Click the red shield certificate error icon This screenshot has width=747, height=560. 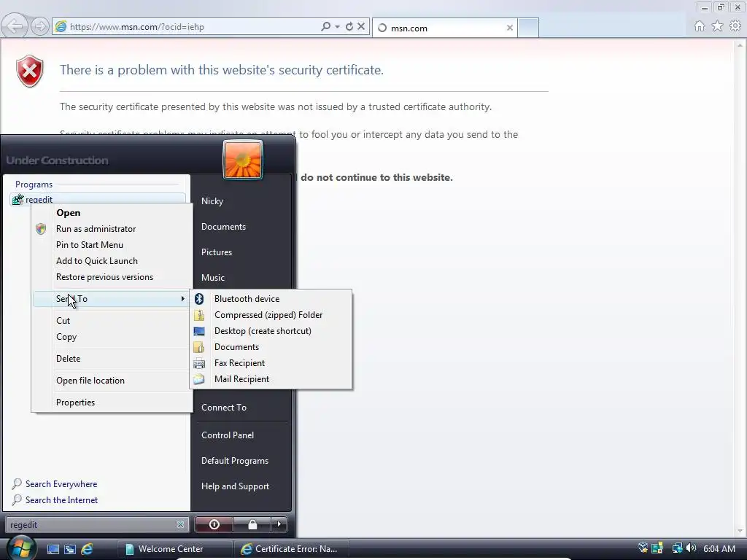pos(29,71)
